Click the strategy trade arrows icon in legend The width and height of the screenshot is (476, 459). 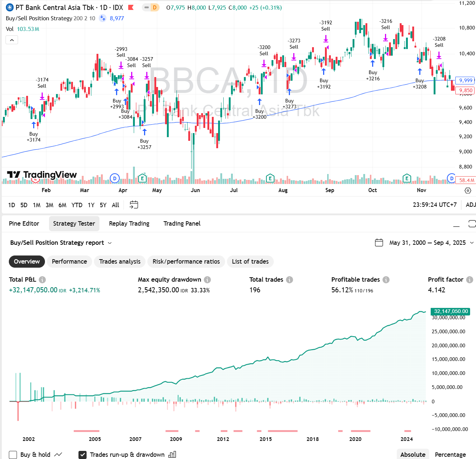pyautogui.click(x=102, y=18)
